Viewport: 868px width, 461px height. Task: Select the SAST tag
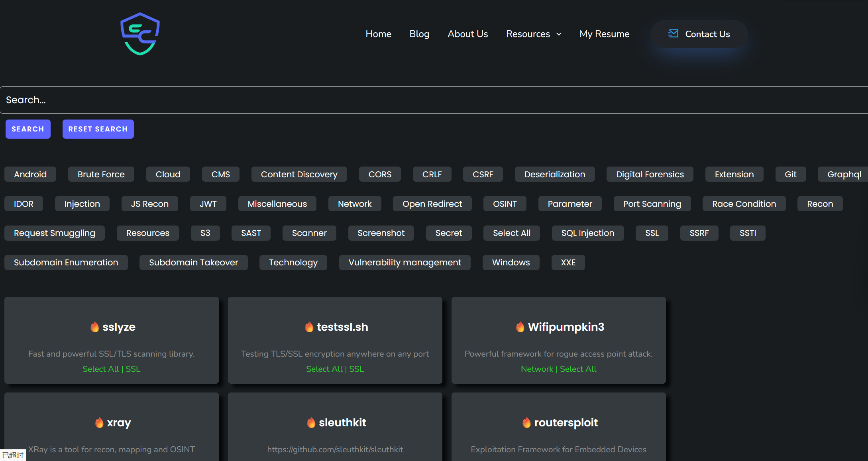point(251,233)
